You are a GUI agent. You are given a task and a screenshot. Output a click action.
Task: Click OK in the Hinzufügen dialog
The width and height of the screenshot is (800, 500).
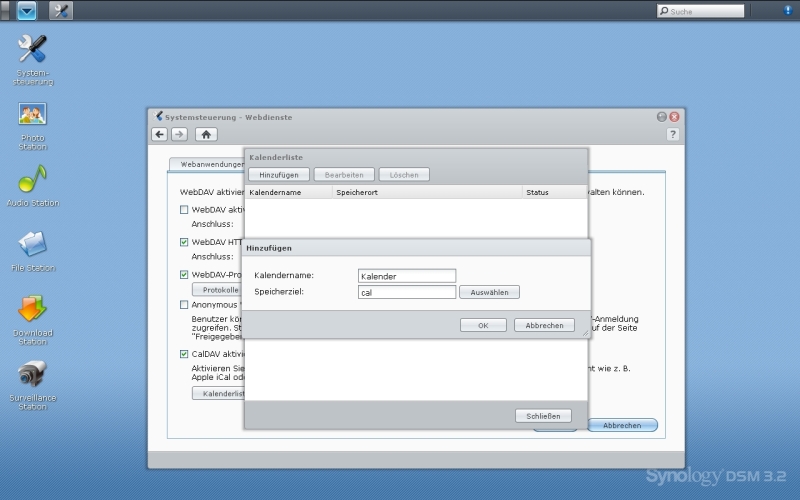(483, 325)
